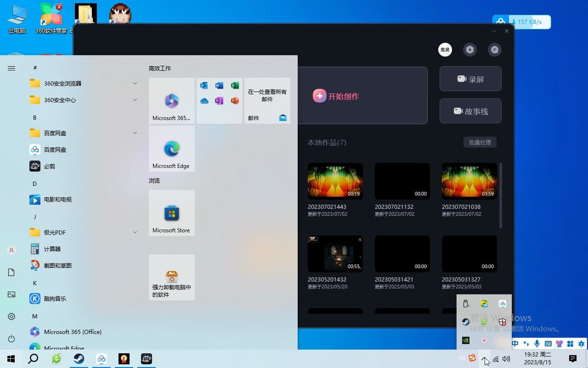Click the 必剪 works list scrollbar
This screenshot has height=368, width=588.
coord(501,195)
